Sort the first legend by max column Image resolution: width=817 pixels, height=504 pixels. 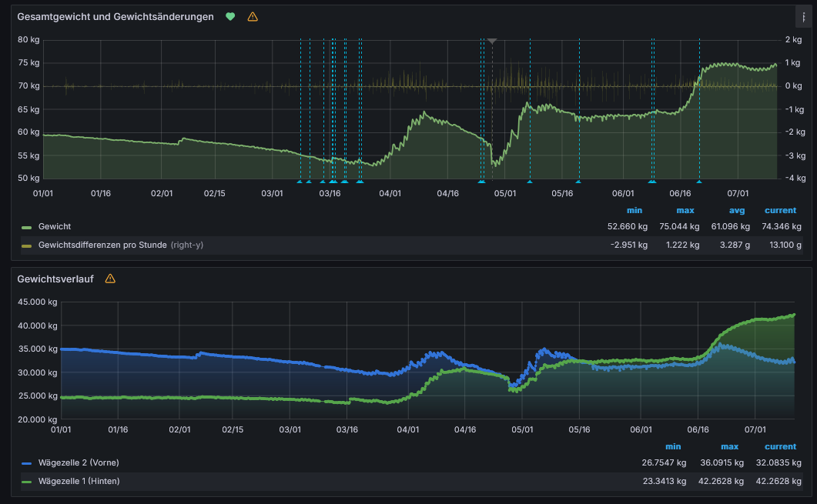tap(685, 210)
